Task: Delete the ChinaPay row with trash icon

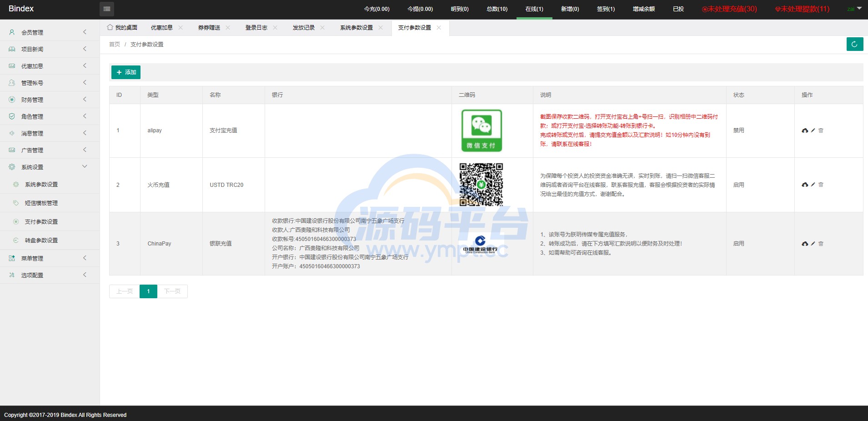Action: pos(821,244)
